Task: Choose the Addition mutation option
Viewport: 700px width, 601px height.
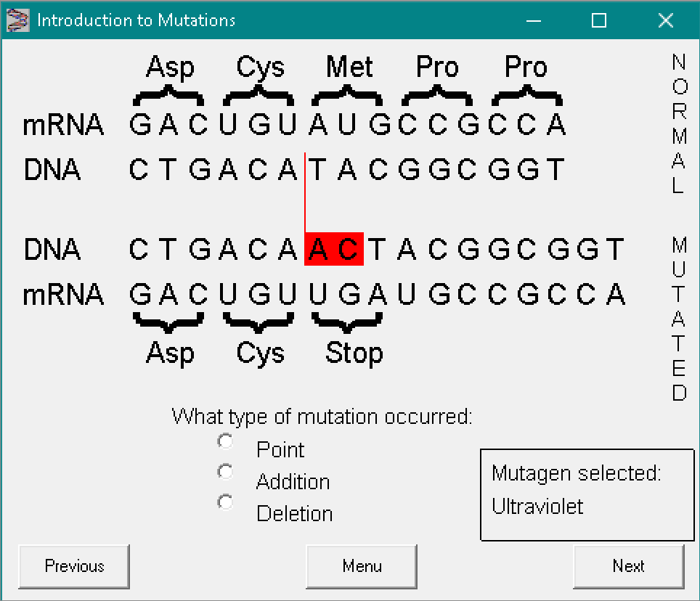Action: click(226, 473)
